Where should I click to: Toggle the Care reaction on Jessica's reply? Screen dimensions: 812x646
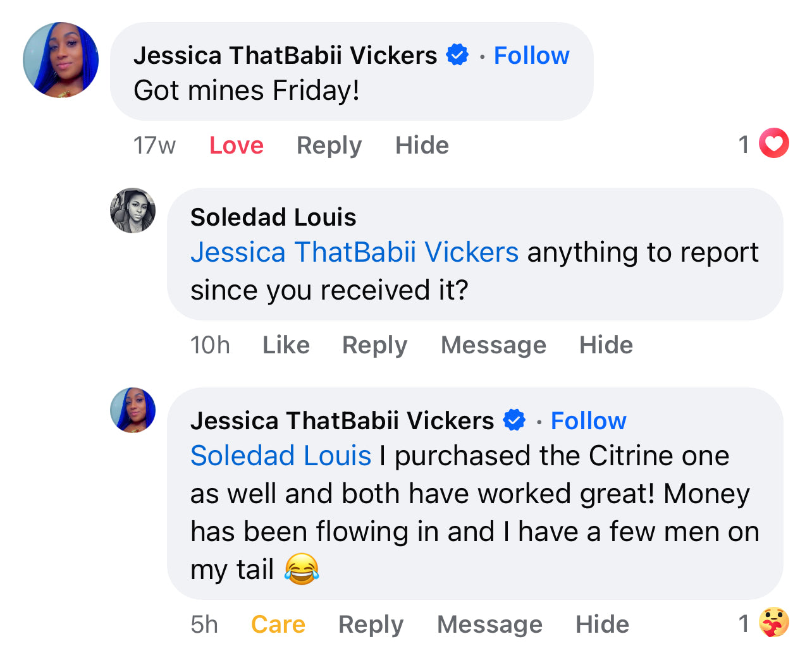click(278, 625)
